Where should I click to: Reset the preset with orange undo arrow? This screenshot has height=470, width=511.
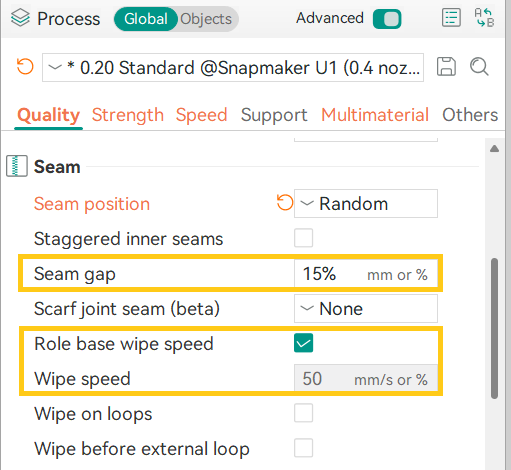(25, 66)
